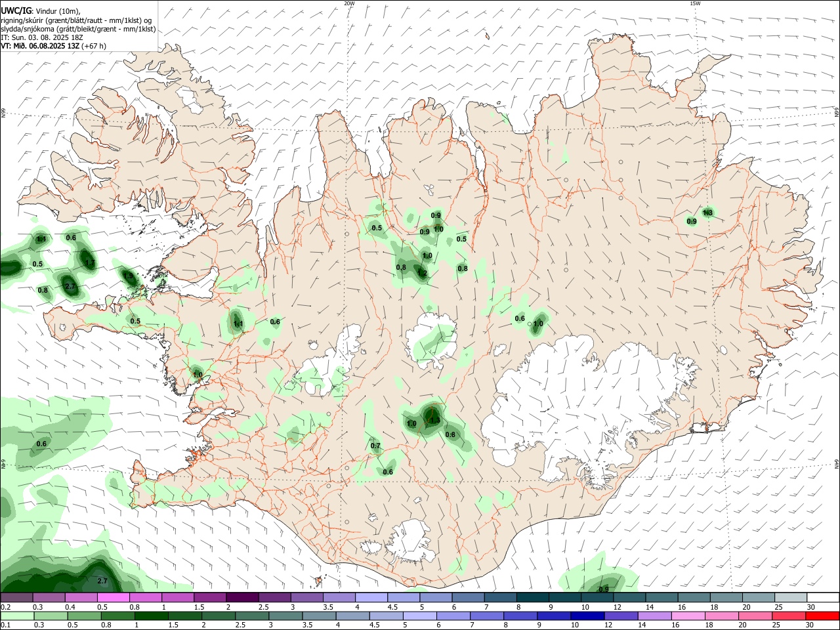Click the 1.7 precipitation value off the west coast
This screenshot has height=630, width=840.
90,262
